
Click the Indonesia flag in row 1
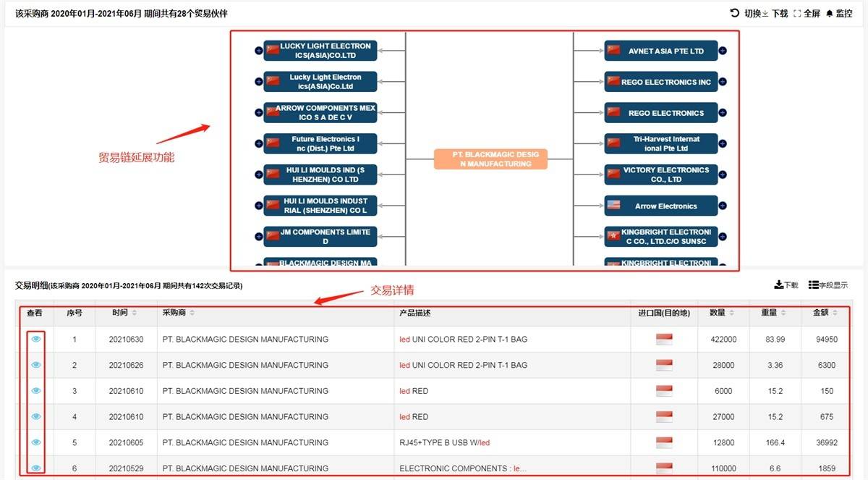664,339
